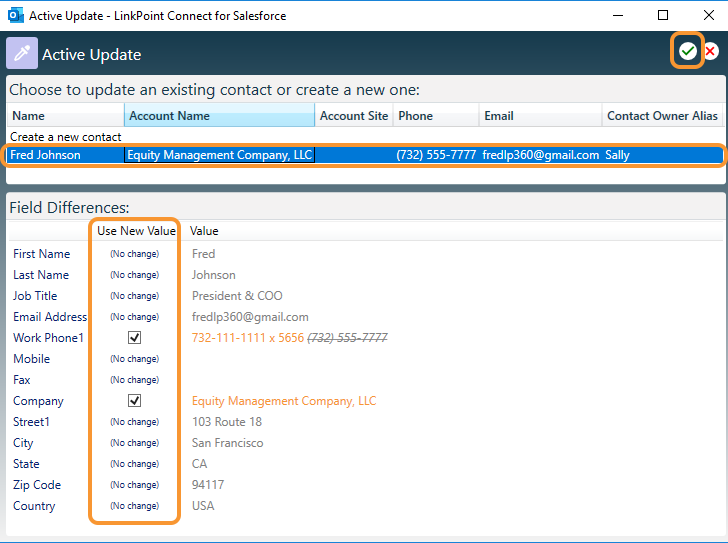728x543 pixels.
Task: Click the Job Title field label
Action: click(35, 296)
